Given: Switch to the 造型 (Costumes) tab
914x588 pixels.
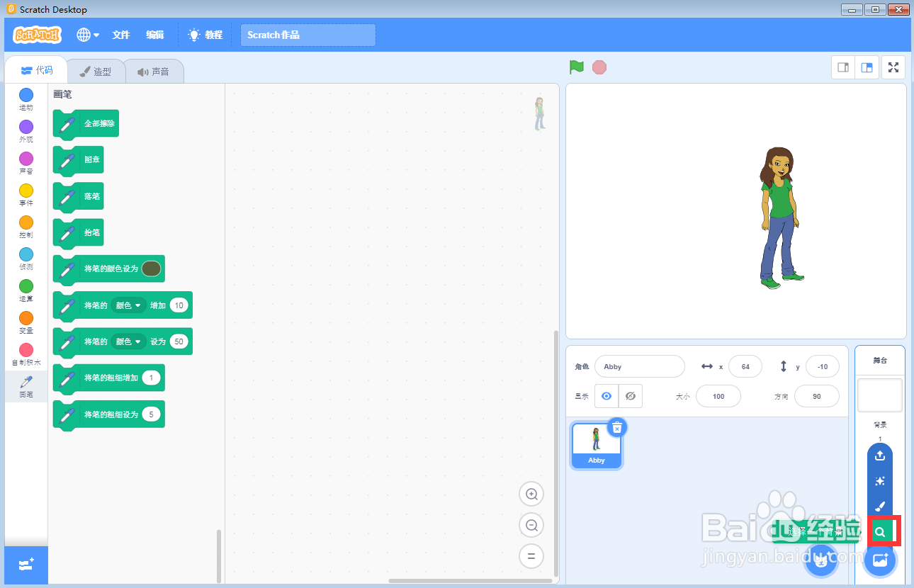Looking at the screenshot, I should [x=96, y=70].
